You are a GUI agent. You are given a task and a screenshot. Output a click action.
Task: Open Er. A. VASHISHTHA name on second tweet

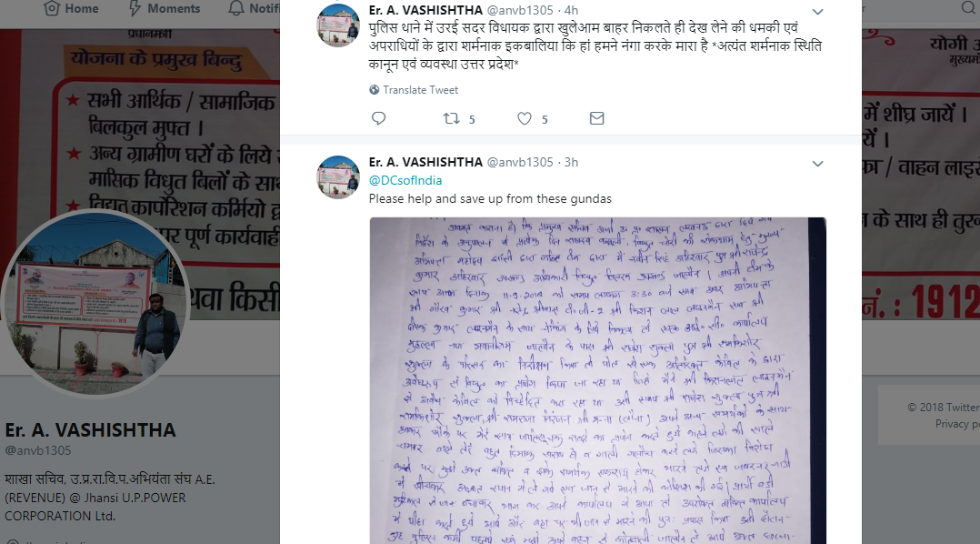point(425,162)
